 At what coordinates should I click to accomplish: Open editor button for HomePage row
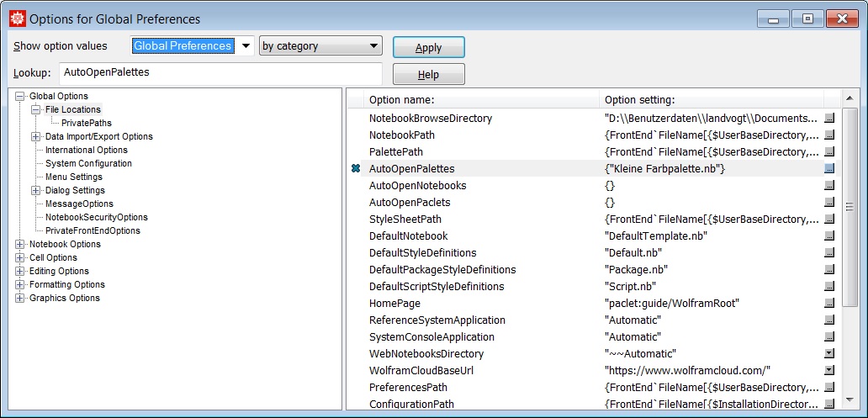point(828,303)
